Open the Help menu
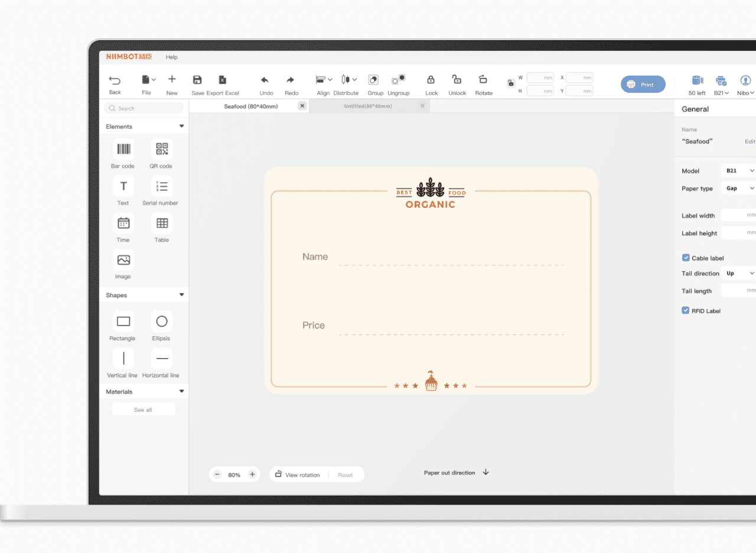756x553 pixels. (x=171, y=57)
